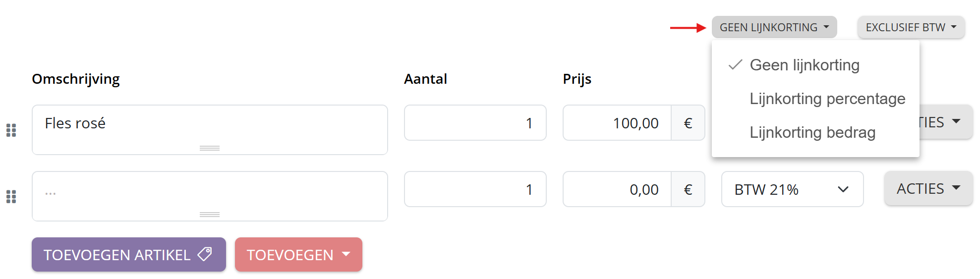Select the checked Geen lijnkorting option
Viewport: 980px width, 279px height.
804,65
